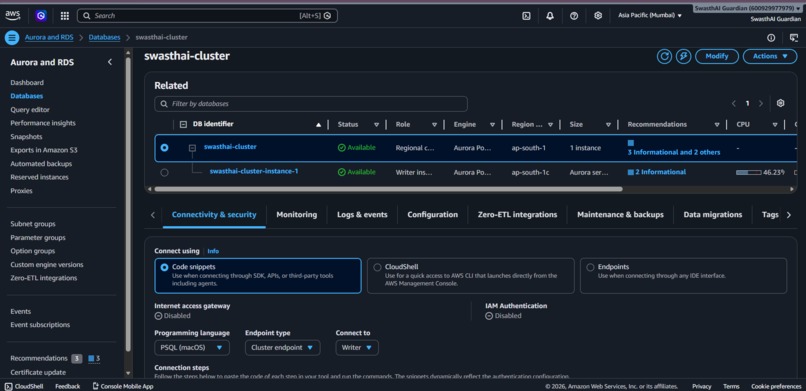The image size is (806, 391).
Task: Select swasthai-cluster-instance-1 radio button
Action: tap(164, 172)
